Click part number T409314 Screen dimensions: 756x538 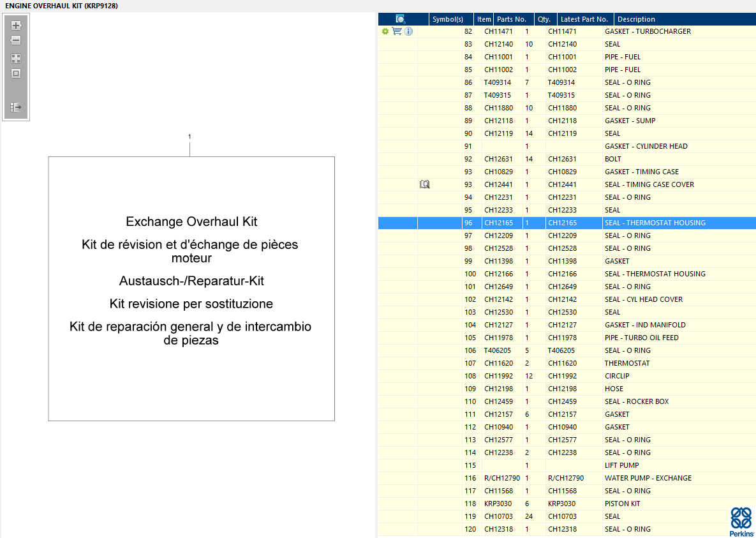point(498,82)
